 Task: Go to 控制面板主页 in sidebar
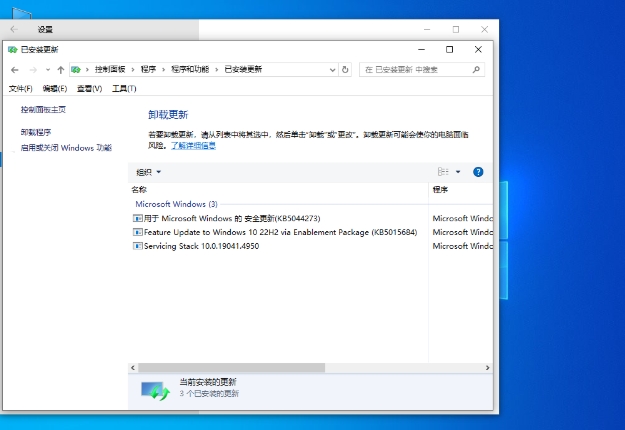[43, 109]
